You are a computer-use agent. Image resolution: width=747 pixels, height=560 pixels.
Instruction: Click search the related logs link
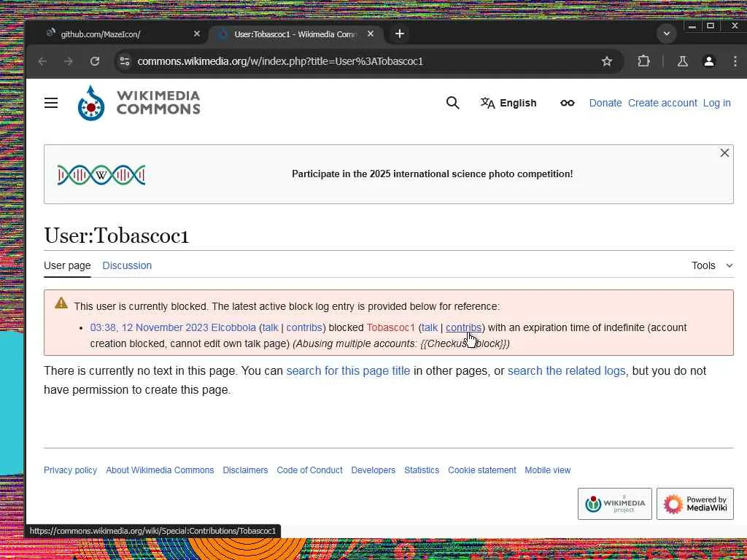click(x=566, y=370)
